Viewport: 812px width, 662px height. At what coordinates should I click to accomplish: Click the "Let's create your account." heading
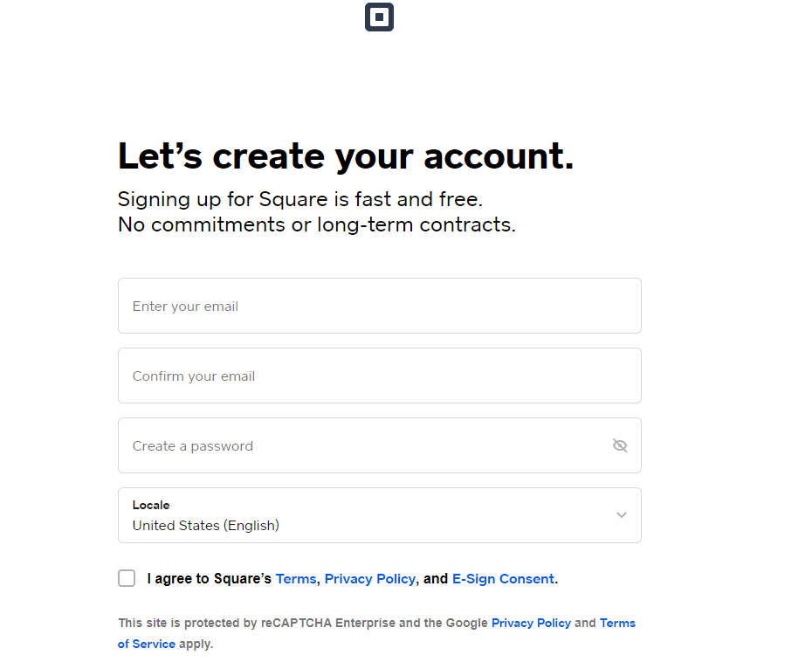click(x=346, y=155)
